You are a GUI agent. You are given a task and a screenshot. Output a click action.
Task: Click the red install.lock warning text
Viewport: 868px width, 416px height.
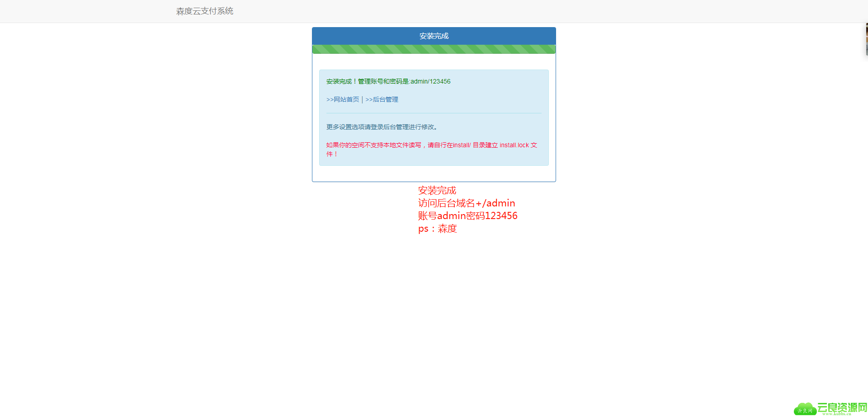(432, 150)
